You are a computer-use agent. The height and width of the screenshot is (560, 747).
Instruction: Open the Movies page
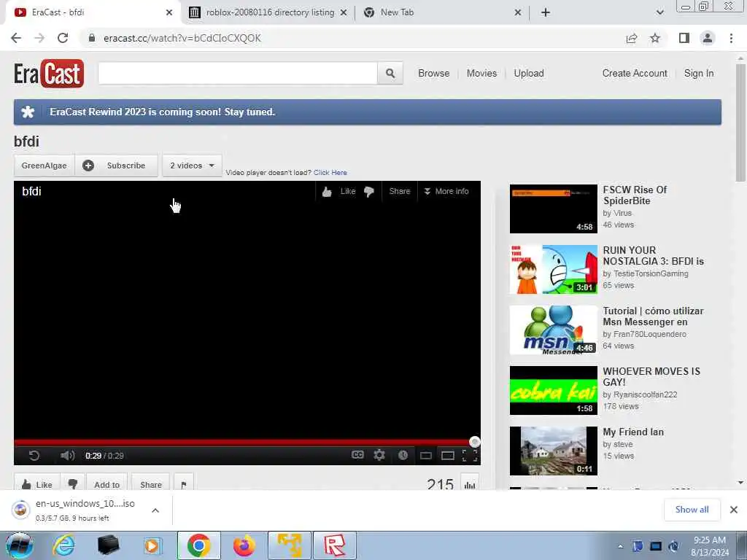click(481, 74)
